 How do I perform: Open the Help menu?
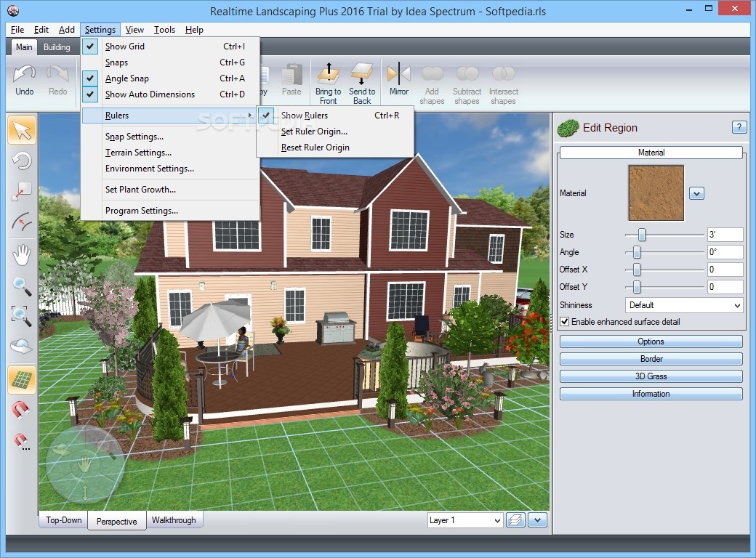194,29
